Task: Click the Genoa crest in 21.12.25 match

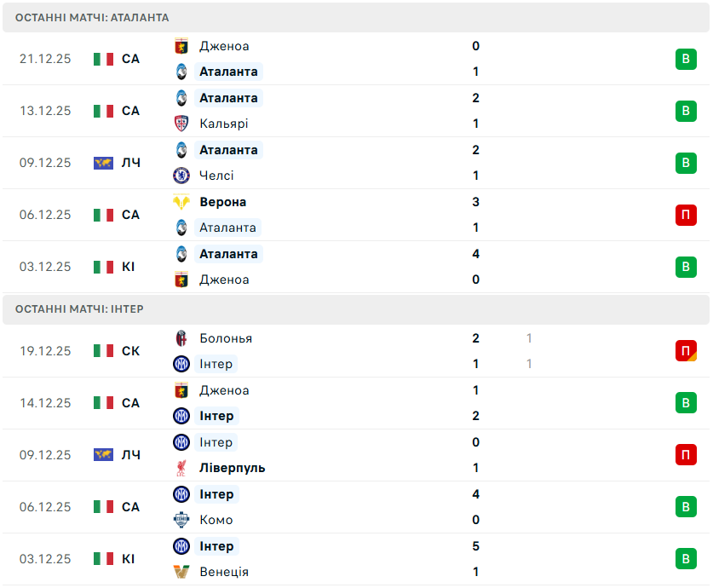Action: tap(181, 46)
